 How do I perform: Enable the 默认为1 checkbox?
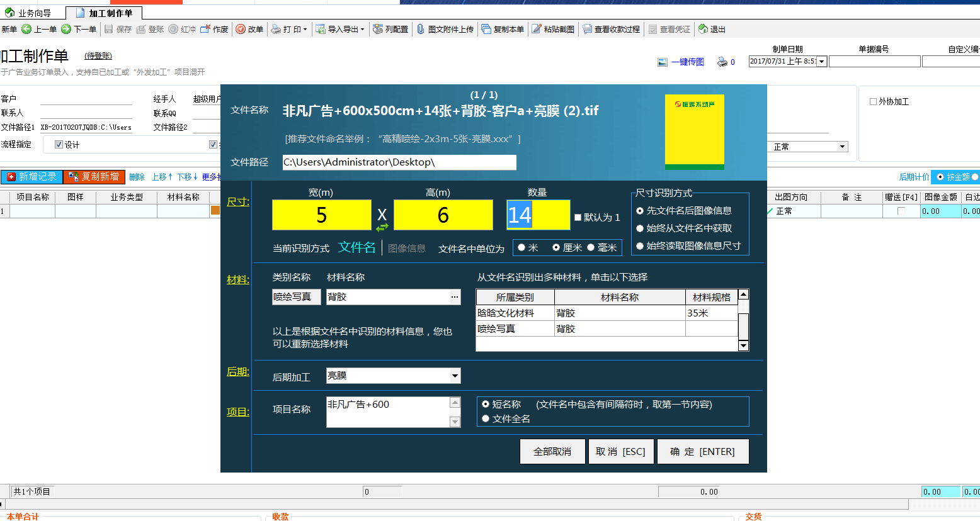pyautogui.click(x=578, y=217)
